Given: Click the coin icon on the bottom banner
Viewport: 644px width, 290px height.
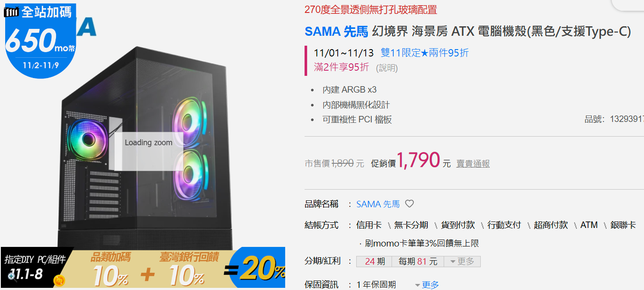Looking at the screenshot, I should click(59, 281).
